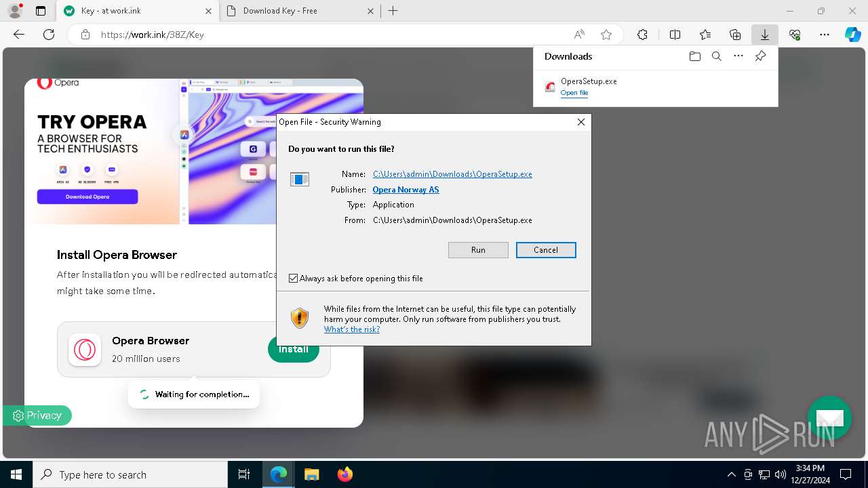The height and width of the screenshot is (488, 868).
Task: Open volume control tray icon
Action: 781,474
